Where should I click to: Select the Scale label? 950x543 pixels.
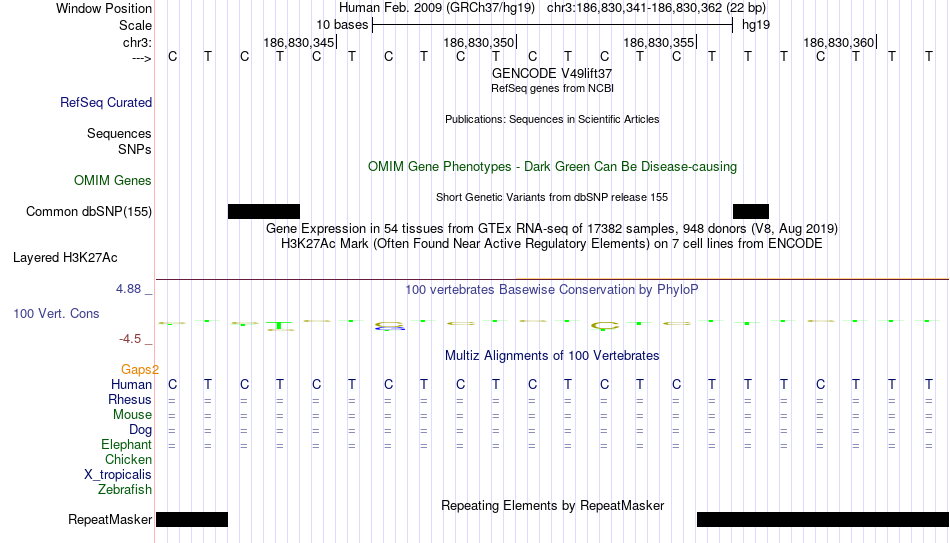136,25
